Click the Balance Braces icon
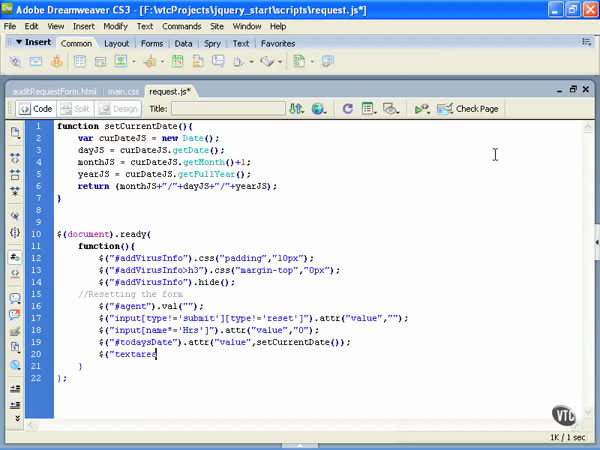 (15, 232)
